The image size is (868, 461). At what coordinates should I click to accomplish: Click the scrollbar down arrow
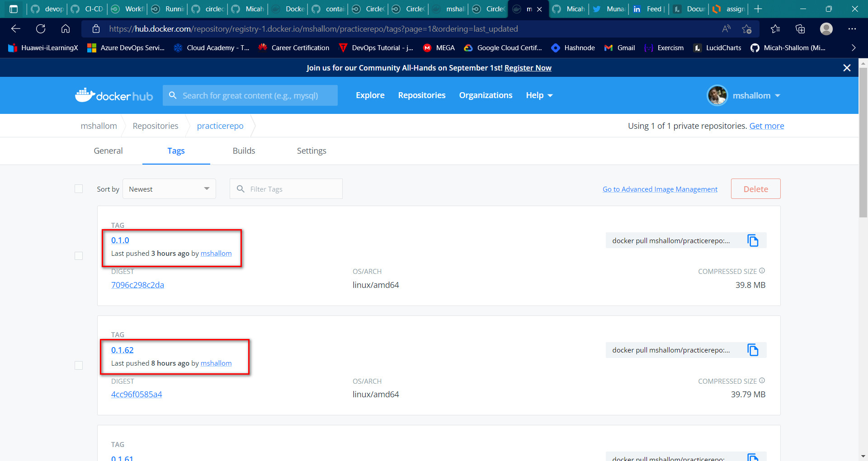pos(863,456)
